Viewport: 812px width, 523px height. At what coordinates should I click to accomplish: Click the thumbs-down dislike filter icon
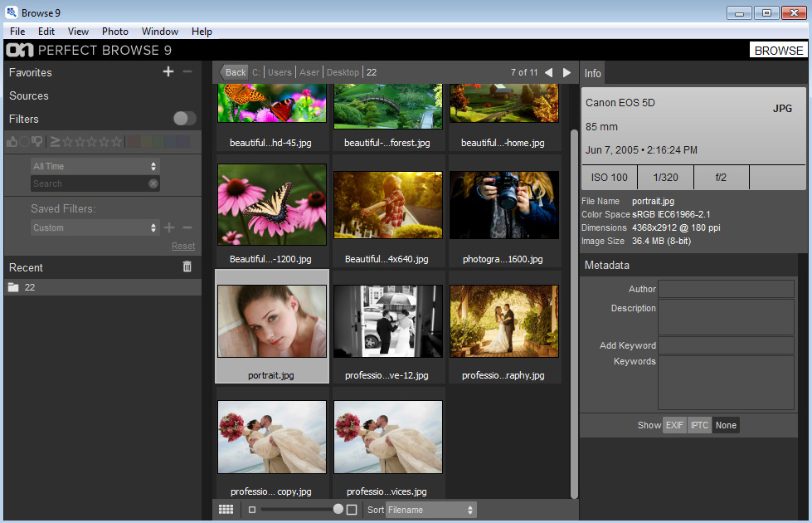click(36, 142)
